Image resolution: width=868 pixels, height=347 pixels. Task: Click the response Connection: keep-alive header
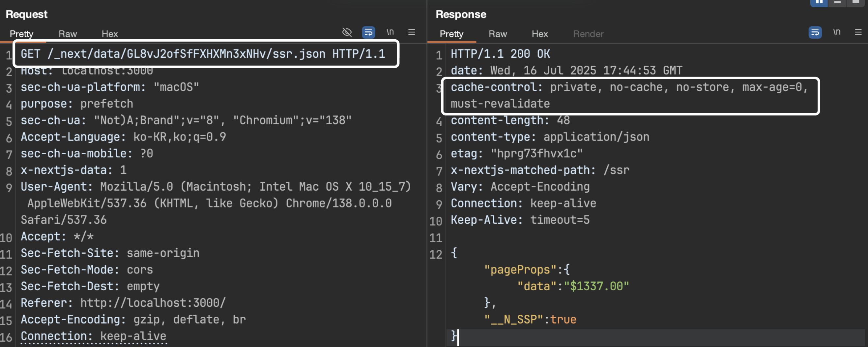tap(523, 203)
